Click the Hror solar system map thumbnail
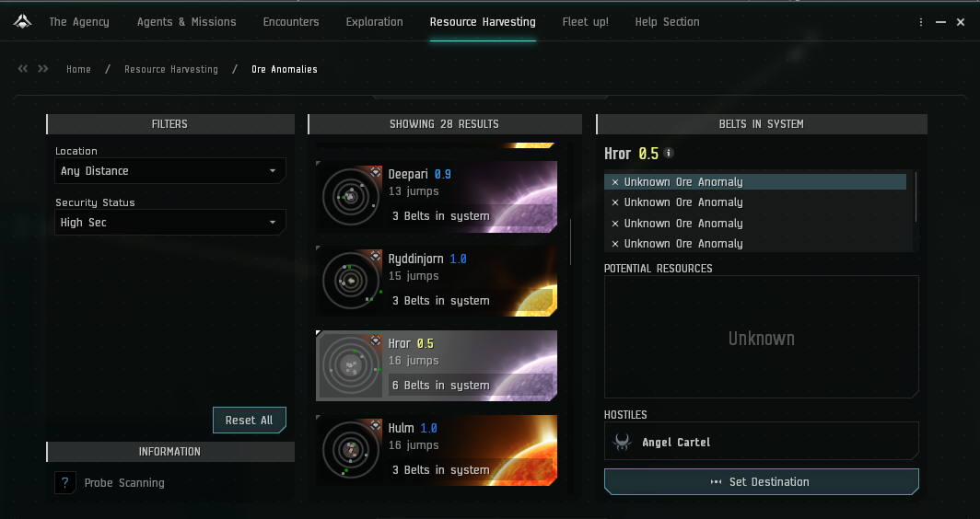The width and height of the screenshot is (980, 519). pyautogui.click(x=351, y=366)
